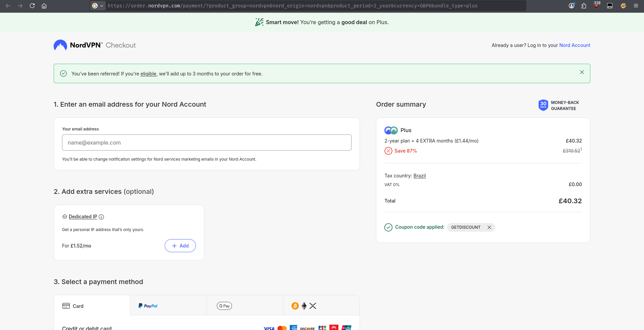Add the Dedicated IP extra service
This screenshot has height=330, width=644.
coord(180,245)
